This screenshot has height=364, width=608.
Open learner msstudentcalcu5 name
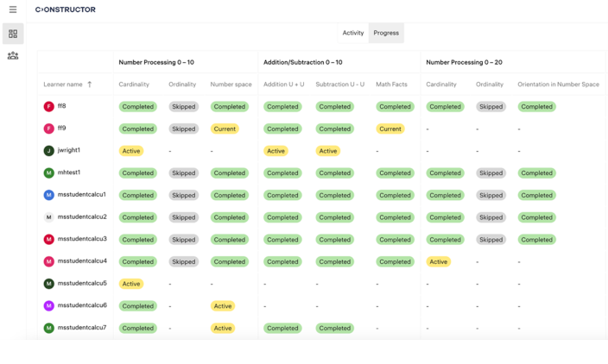(x=82, y=283)
